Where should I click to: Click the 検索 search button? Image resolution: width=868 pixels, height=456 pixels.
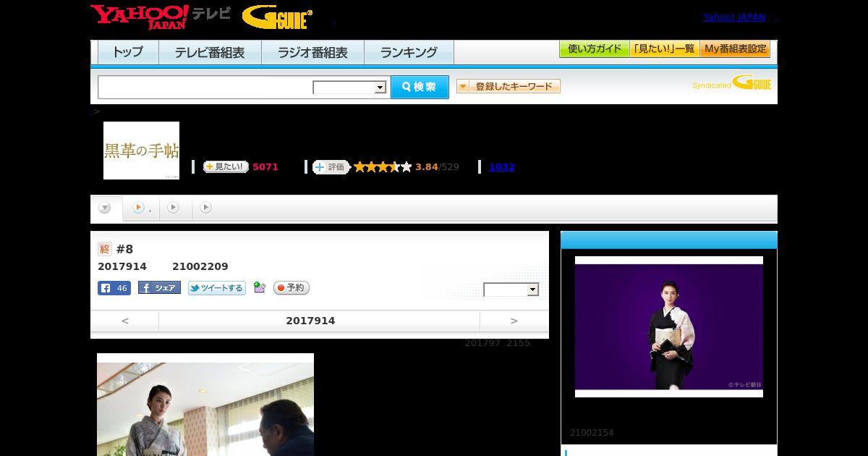click(x=420, y=87)
